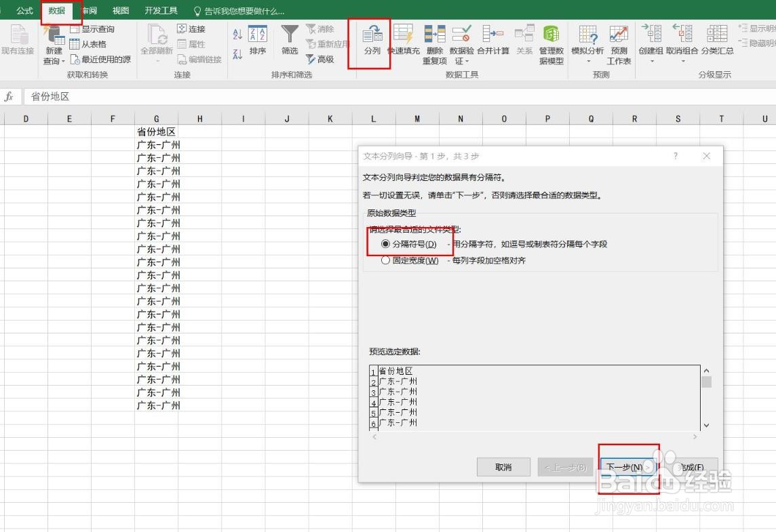Image resolution: width=776 pixels, height=532 pixels.
Task: Select column M header
Action: (x=417, y=119)
